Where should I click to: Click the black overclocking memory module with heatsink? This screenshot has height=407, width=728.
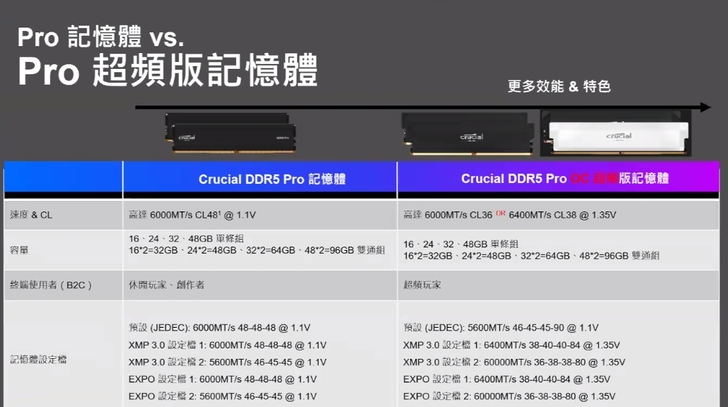[467, 135]
